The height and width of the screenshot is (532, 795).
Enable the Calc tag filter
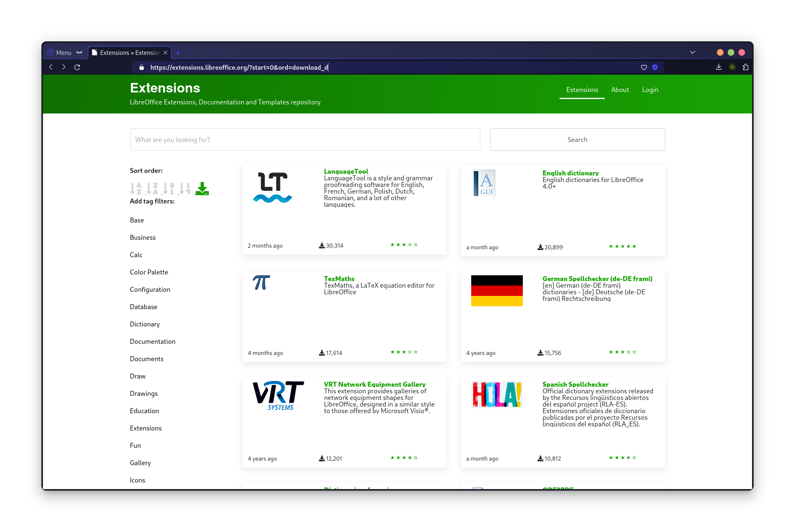(136, 255)
